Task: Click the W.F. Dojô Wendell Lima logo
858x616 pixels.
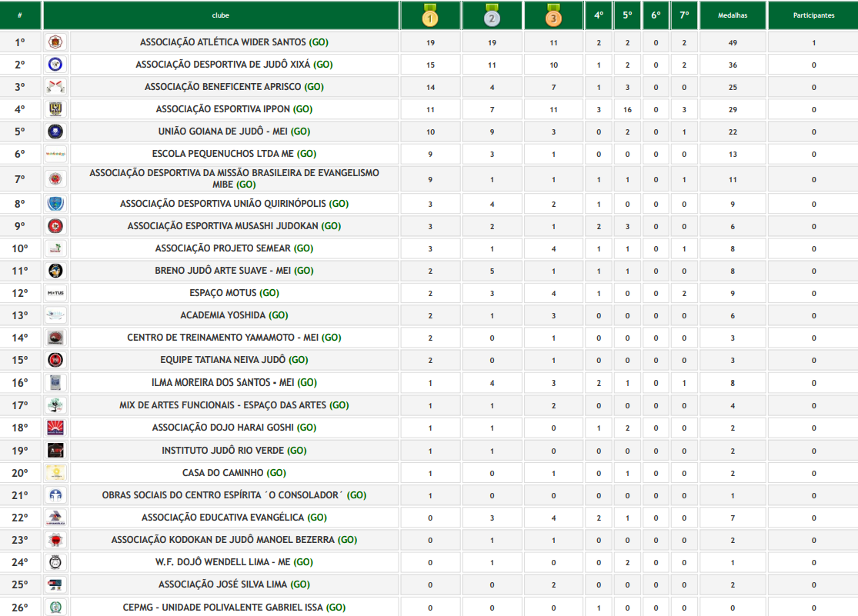Action: point(56,562)
